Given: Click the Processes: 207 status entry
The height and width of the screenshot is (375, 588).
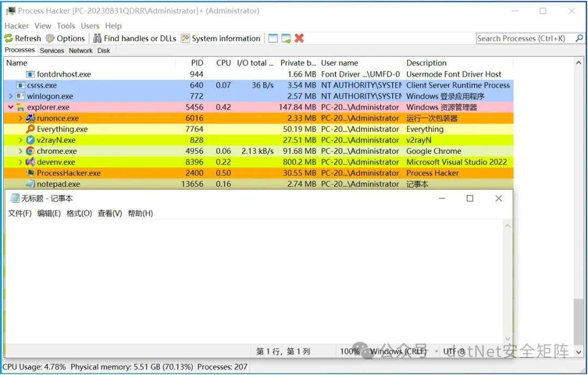Looking at the screenshot, I should [222, 367].
